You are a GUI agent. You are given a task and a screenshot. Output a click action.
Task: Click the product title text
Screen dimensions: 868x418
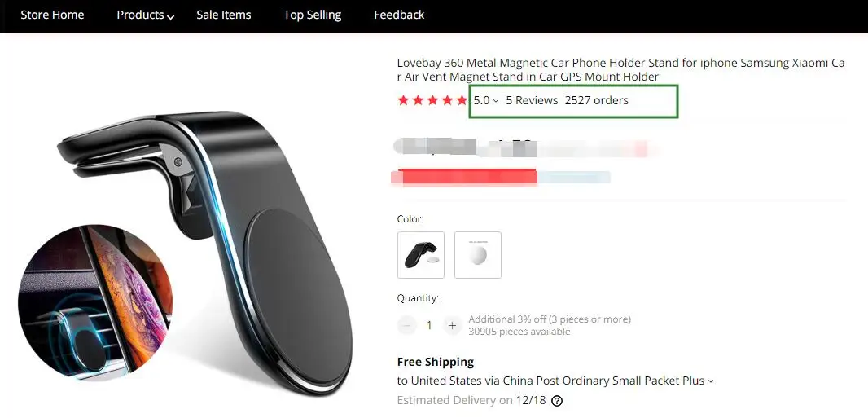point(620,70)
